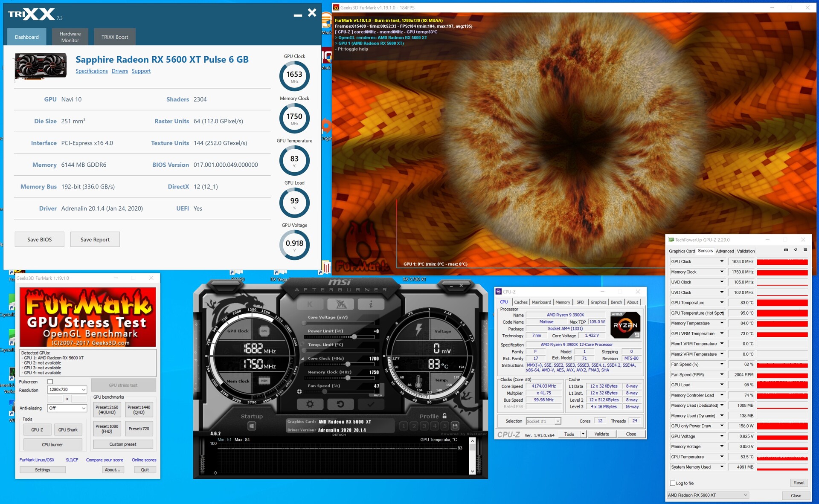Click CPU-Z title bar app icon

(x=498, y=292)
